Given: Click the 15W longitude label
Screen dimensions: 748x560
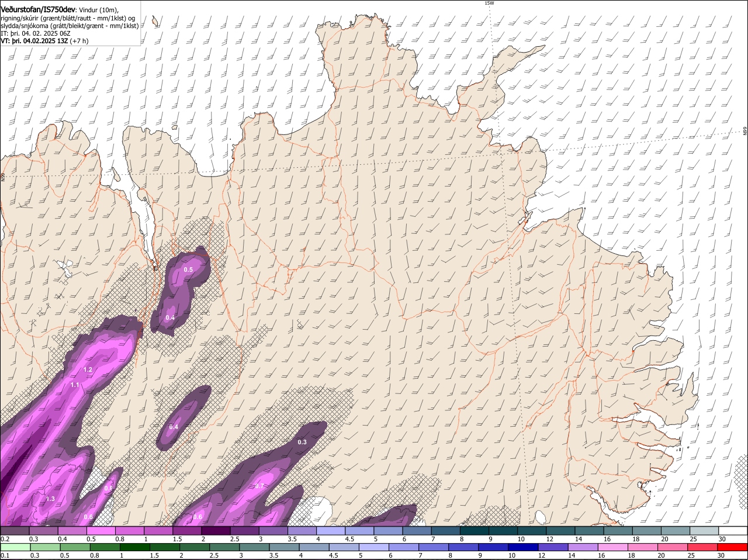Looking at the screenshot, I should (489, 3).
